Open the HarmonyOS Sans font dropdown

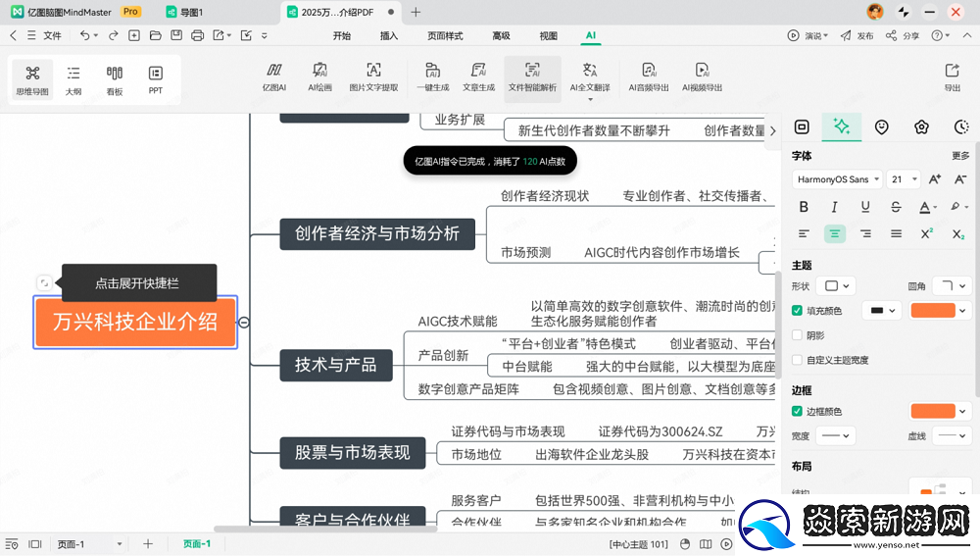[x=838, y=179]
